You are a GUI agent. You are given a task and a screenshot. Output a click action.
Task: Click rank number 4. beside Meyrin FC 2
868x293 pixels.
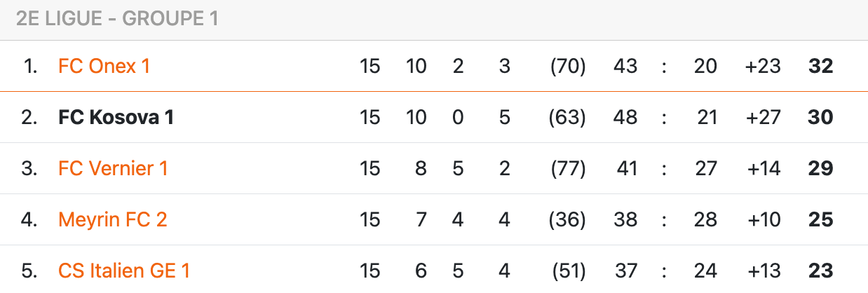point(29,220)
